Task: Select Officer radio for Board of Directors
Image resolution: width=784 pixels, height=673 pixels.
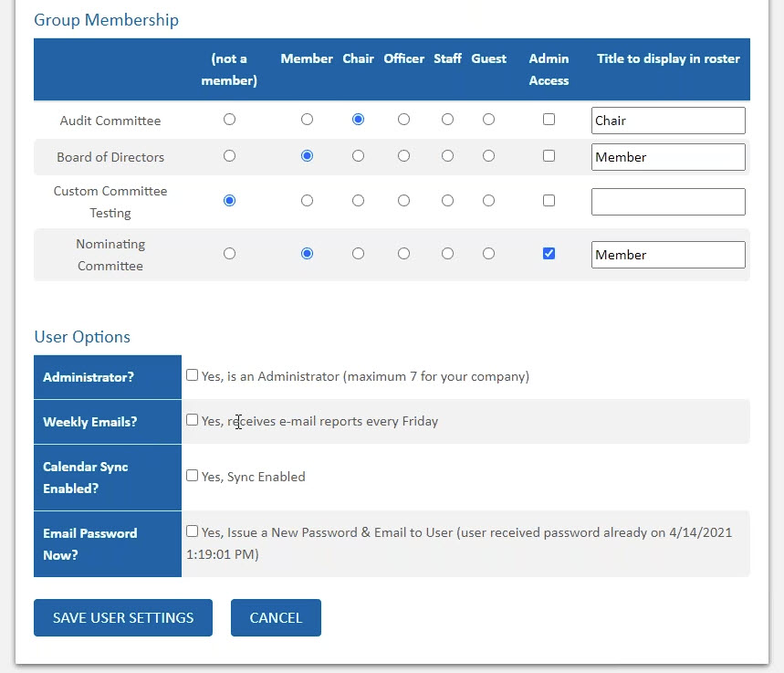Action: click(403, 156)
